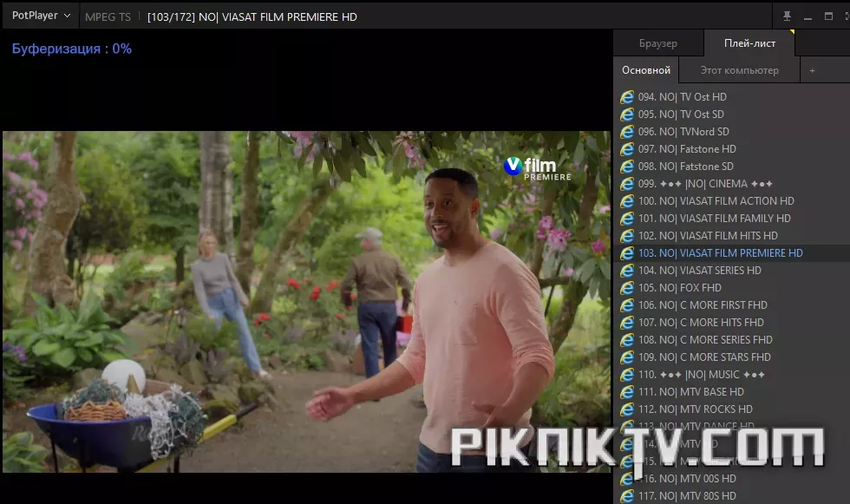Open the Этот компьютер playlist tab
The height and width of the screenshot is (504, 850).
(739, 70)
